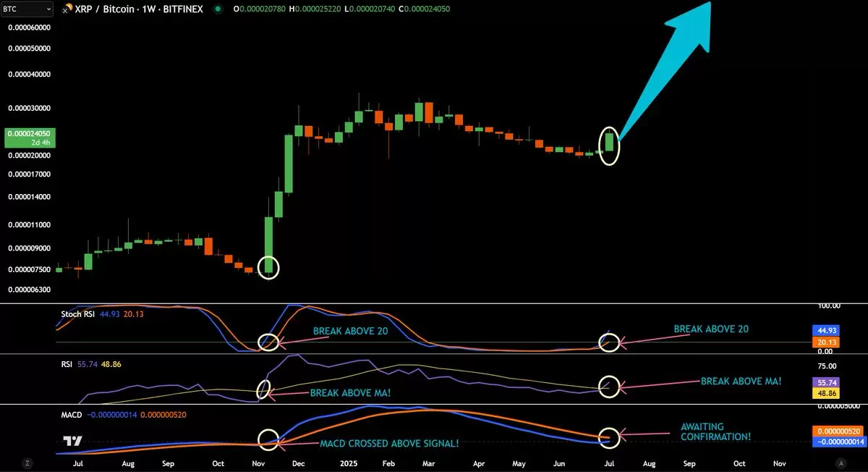Screen dimensions: 868x472
Task: Click the 0.000030000 price axis label
Action: (29, 109)
